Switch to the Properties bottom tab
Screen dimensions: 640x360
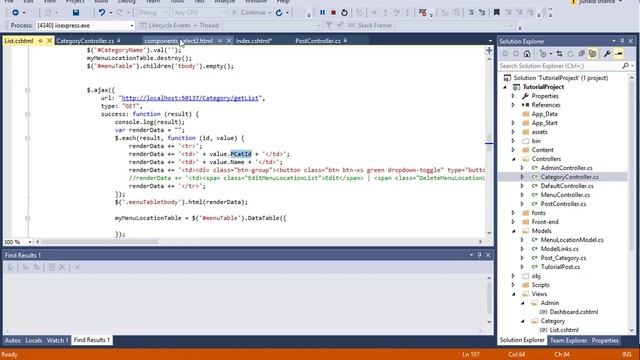point(605,340)
